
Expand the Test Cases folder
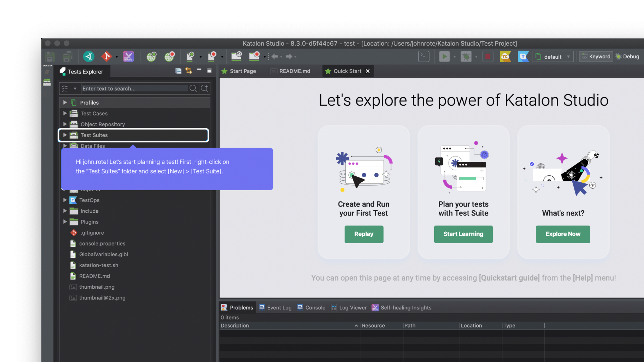tap(65, 113)
